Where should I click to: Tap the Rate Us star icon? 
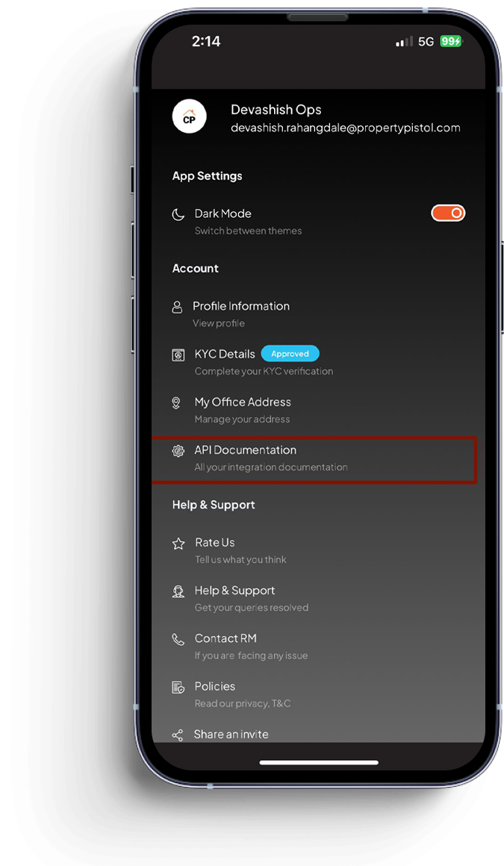[x=178, y=543]
